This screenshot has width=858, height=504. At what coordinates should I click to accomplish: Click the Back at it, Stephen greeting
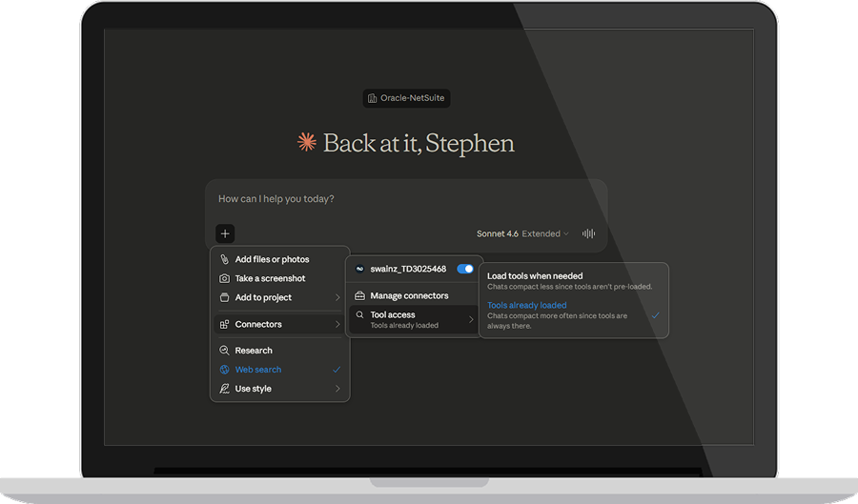tap(419, 143)
